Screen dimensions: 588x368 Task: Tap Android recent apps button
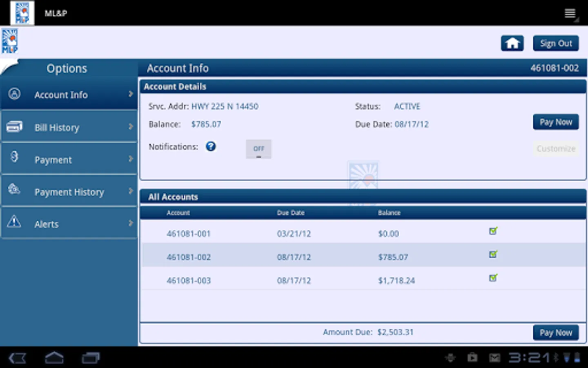tap(91, 358)
